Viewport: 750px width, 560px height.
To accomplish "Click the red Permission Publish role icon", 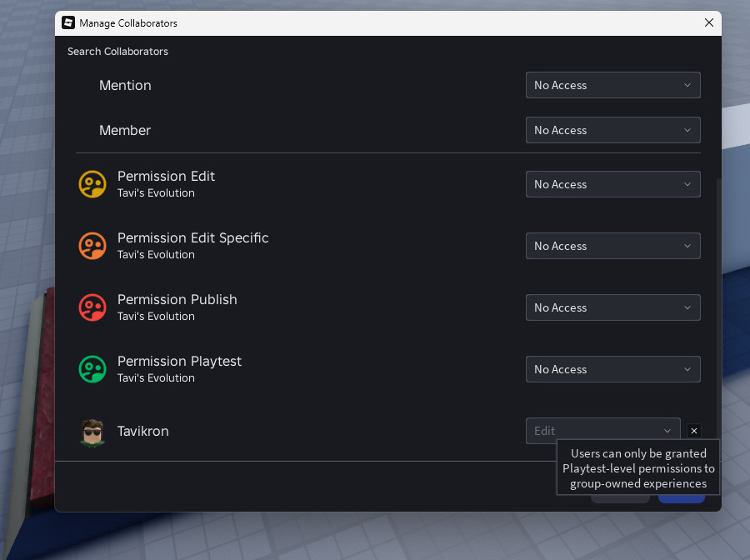I will pyautogui.click(x=92, y=307).
